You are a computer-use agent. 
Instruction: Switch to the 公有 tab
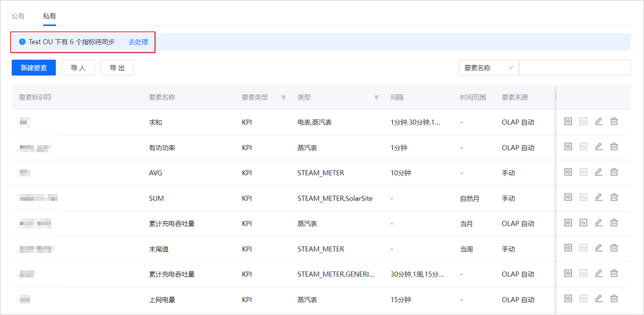click(x=18, y=16)
